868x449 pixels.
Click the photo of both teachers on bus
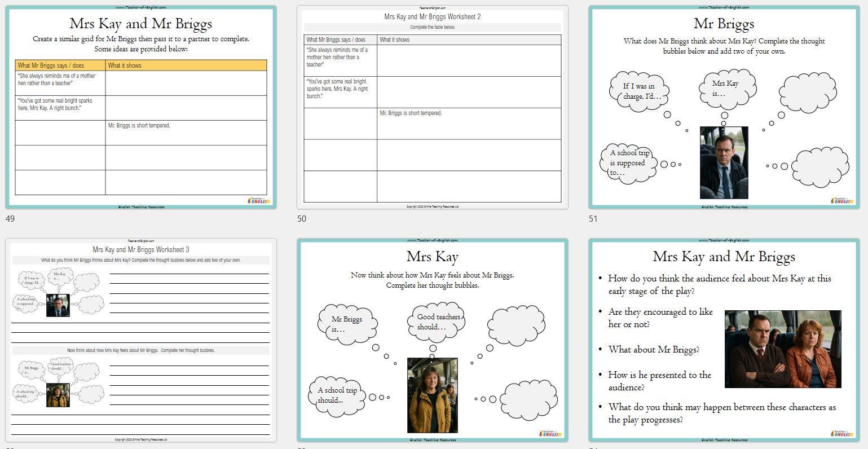[782, 349]
